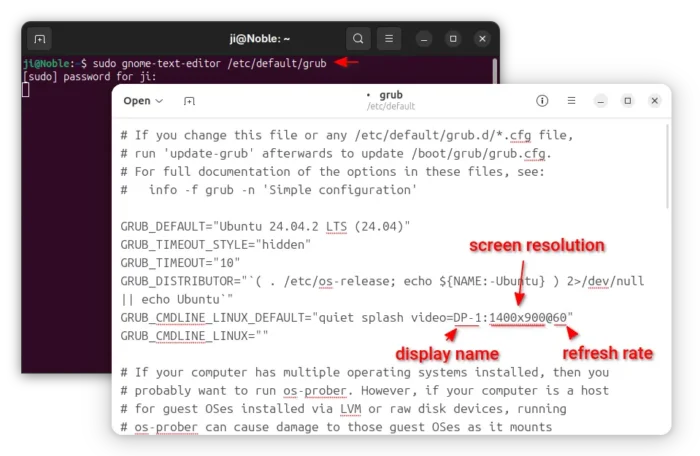Click the GRUB_TIMEOUT="10" line
700x456 pixels.
click(180, 263)
